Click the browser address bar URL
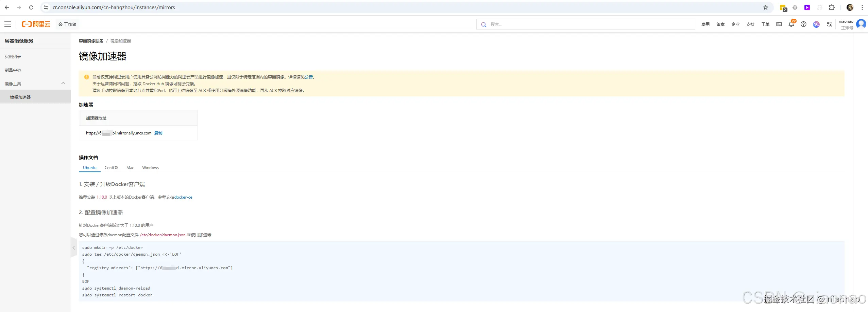The height and width of the screenshot is (312, 868). [x=114, y=7]
